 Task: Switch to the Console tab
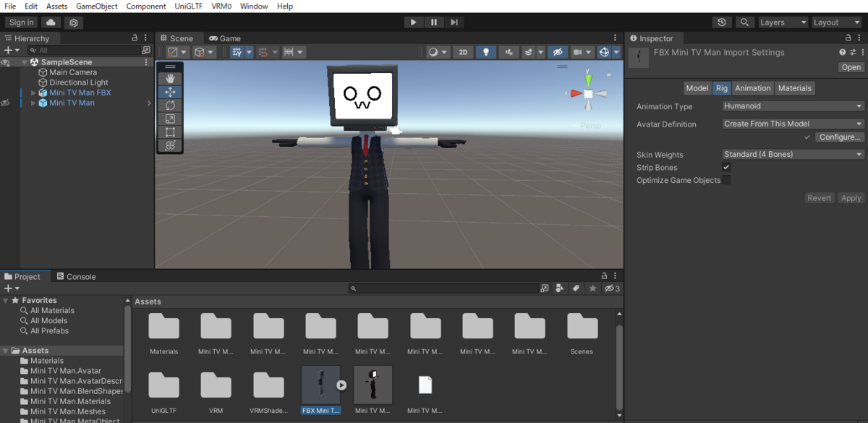click(x=76, y=276)
